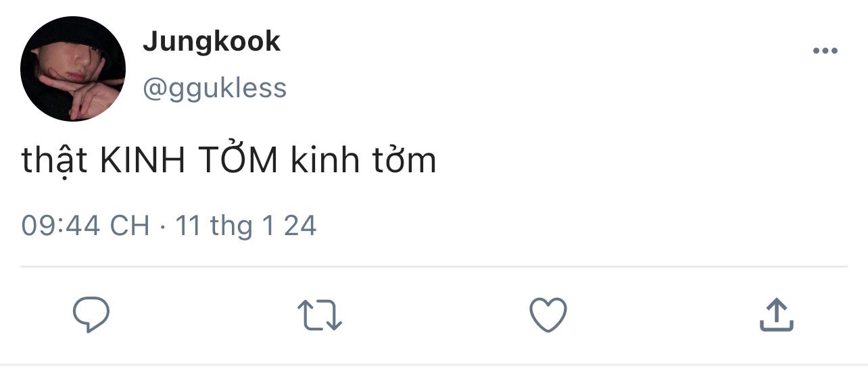Click the CH time period label
Image resolution: width=868 pixels, height=377 pixels.
click(x=129, y=226)
